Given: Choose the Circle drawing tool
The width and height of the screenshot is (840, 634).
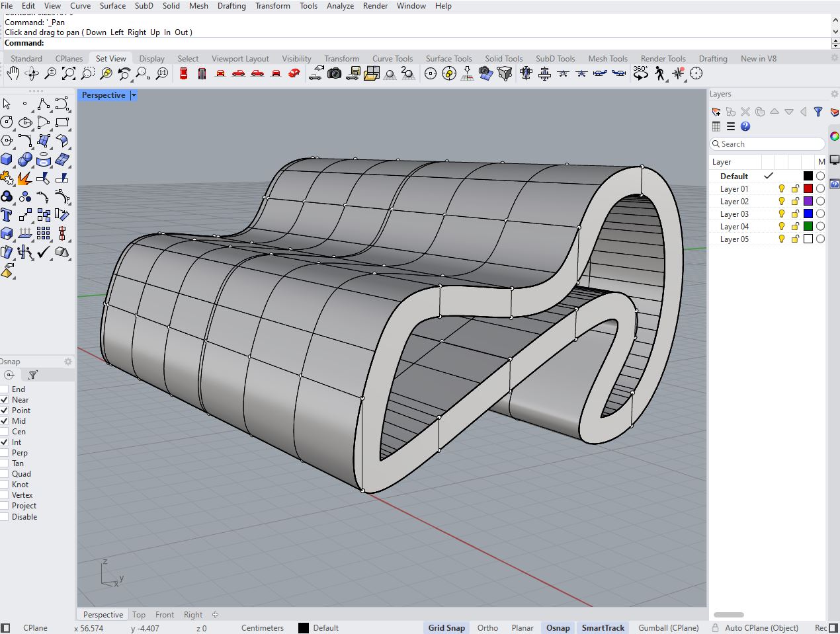Looking at the screenshot, I should (7, 122).
